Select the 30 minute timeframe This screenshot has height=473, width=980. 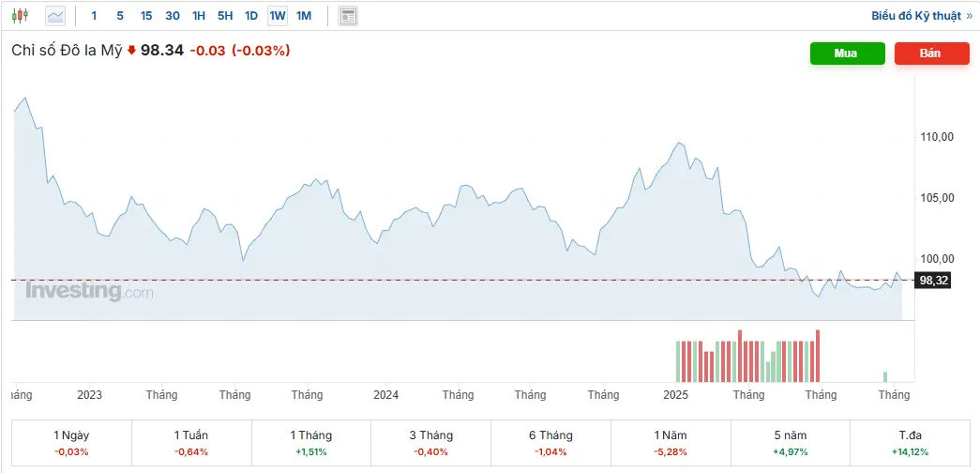(173, 16)
